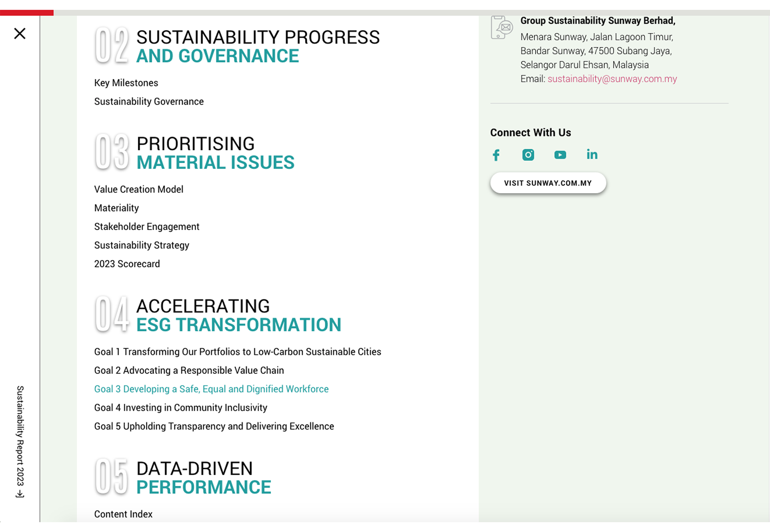This screenshot has width=770, height=532.
Task: Open Sunway's Facebook page icon
Action: [x=496, y=155]
